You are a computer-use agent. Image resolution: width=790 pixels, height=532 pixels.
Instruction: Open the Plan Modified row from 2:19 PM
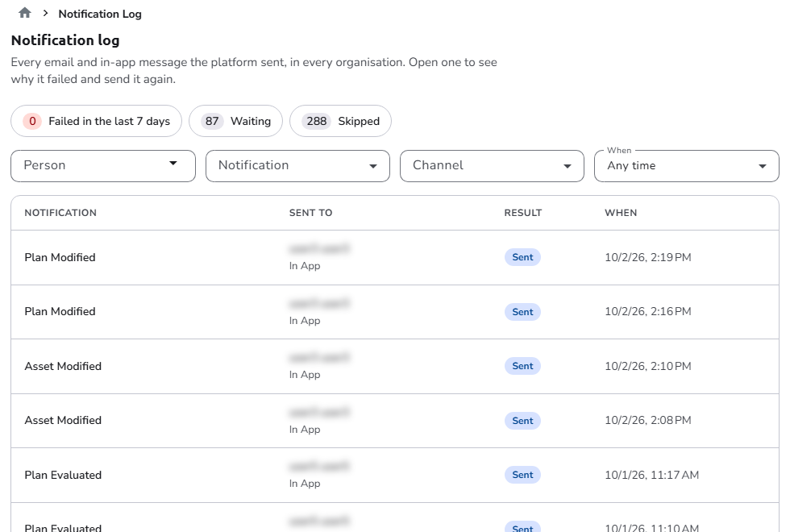pos(395,257)
